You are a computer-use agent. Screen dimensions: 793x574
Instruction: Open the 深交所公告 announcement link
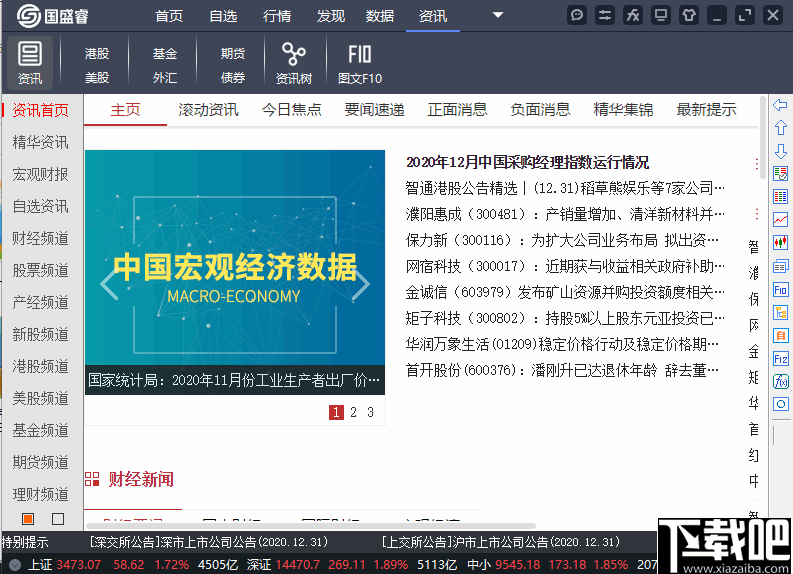pos(208,542)
